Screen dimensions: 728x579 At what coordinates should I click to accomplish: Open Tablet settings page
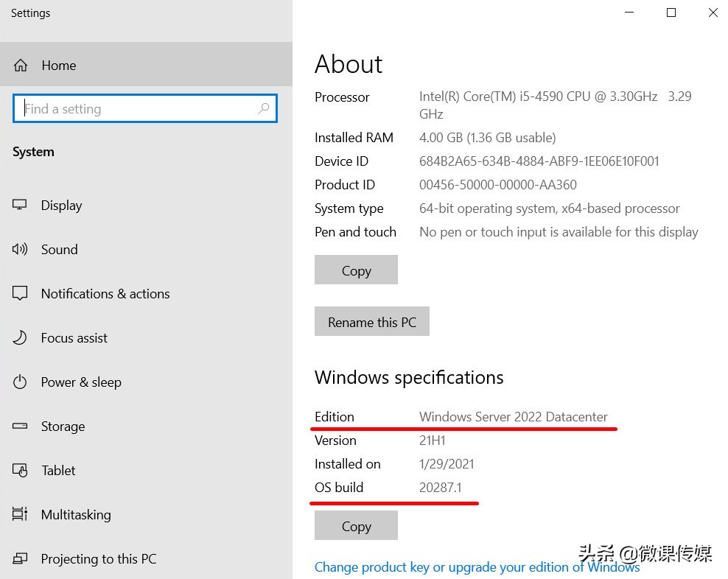pos(146,471)
